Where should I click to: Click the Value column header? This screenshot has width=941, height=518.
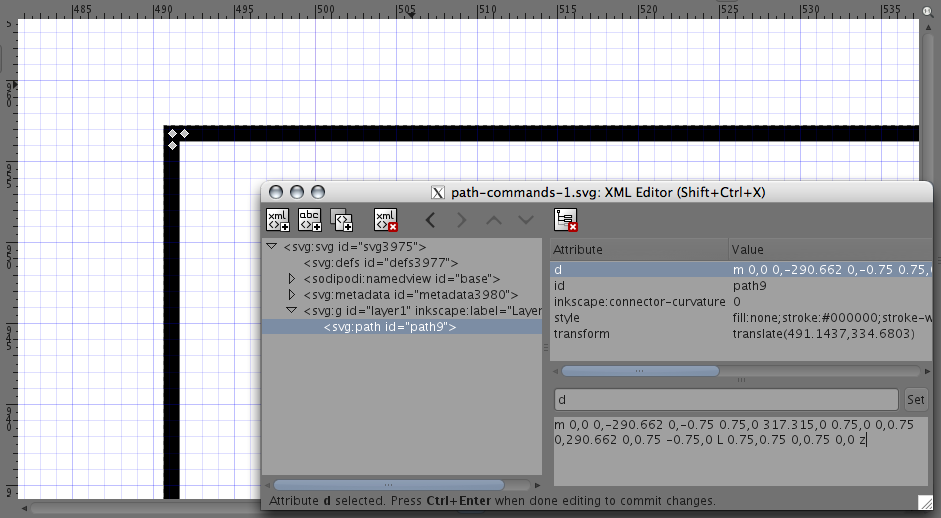pyautogui.click(x=830, y=250)
